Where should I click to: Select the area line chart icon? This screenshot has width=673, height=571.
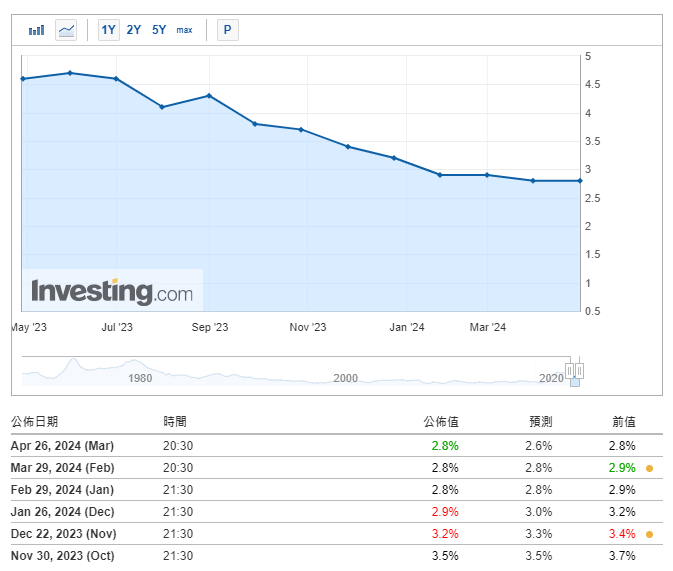(x=66, y=30)
